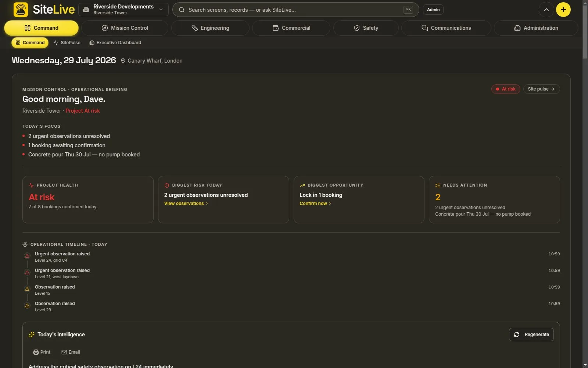The image size is (588, 368).
Task: Click the wallet icon on the Commercial tab
Action: coord(276,28)
